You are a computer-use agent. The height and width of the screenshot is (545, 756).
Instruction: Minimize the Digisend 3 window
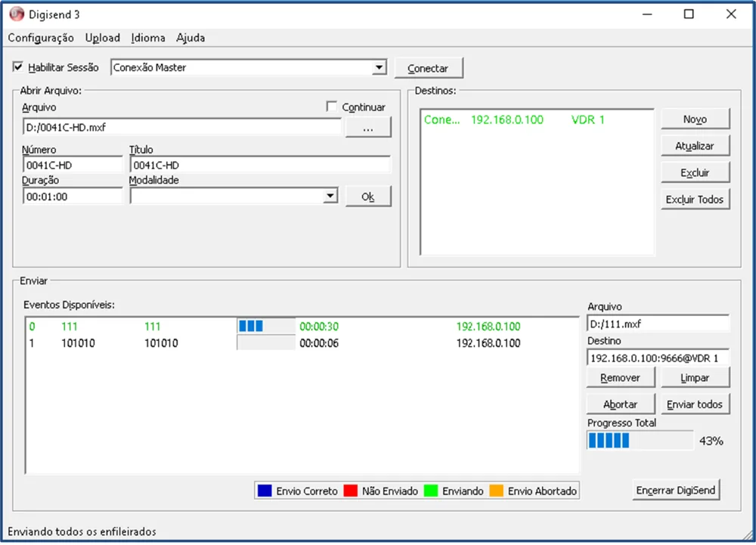click(x=647, y=14)
